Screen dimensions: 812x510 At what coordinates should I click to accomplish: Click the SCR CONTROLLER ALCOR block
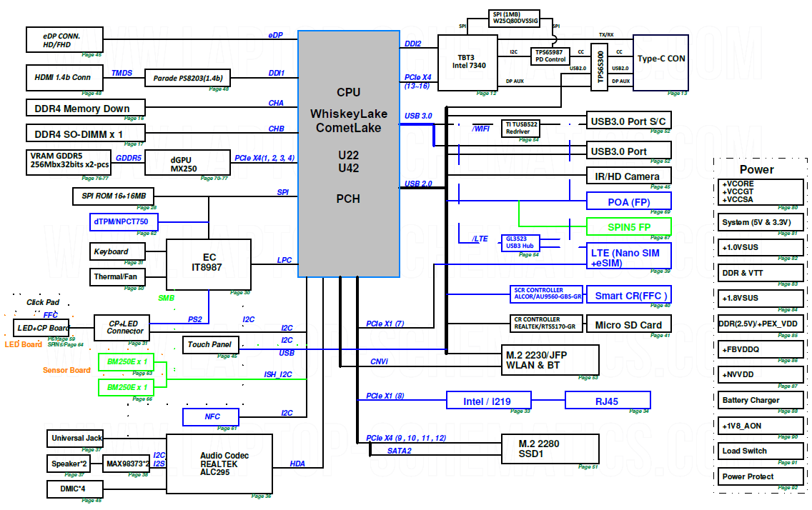point(546,294)
